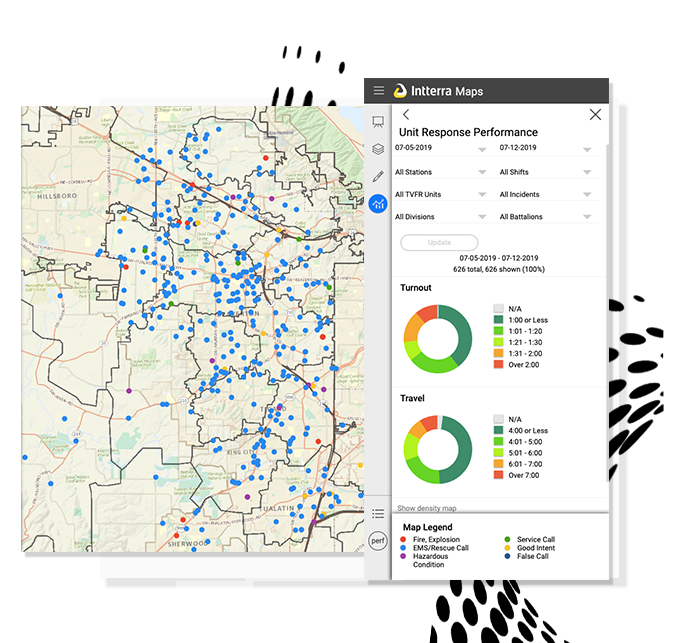Click the Good Intent yellow legend dot

tap(507, 548)
